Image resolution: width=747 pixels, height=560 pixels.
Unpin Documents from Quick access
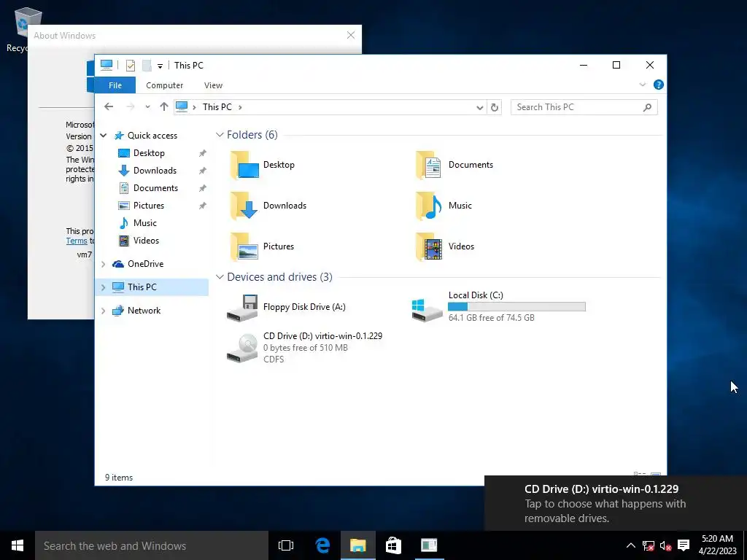203,188
